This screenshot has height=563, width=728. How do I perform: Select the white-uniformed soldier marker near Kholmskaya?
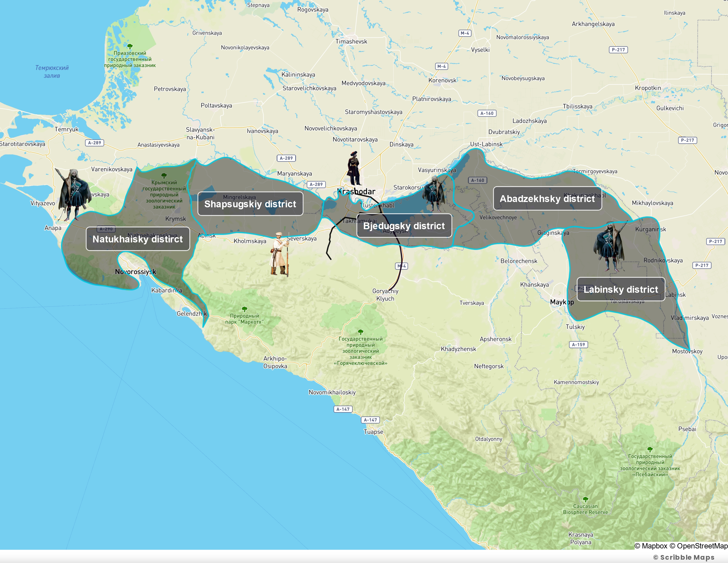[x=280, y=254]
